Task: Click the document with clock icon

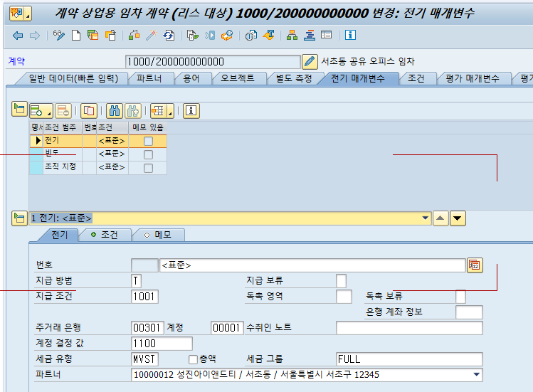Action: tap(251, 36)
